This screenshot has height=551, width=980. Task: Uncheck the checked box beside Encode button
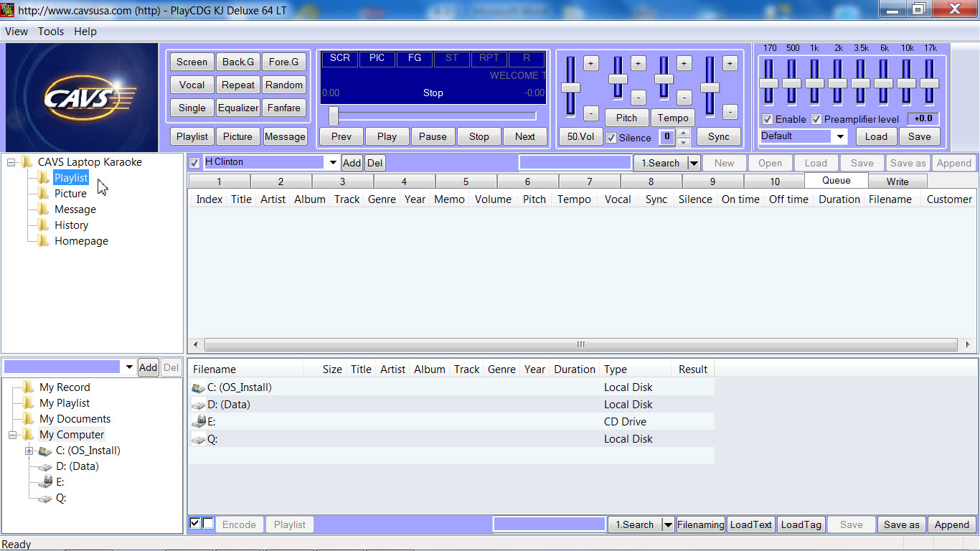tap(195, 523)
